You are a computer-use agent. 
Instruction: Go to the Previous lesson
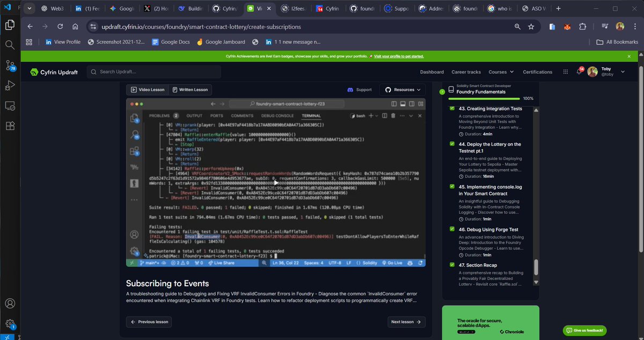[x=150, y=322]
